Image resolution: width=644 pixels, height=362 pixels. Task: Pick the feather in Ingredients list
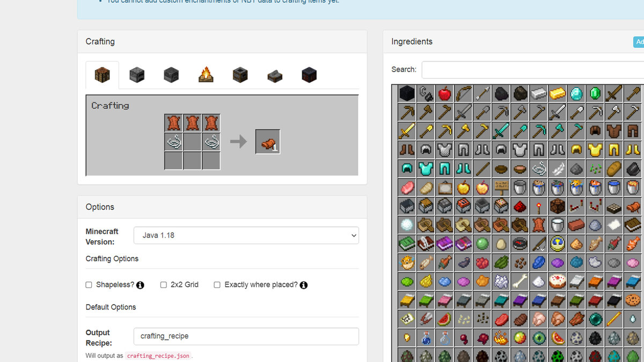point(558,168)
